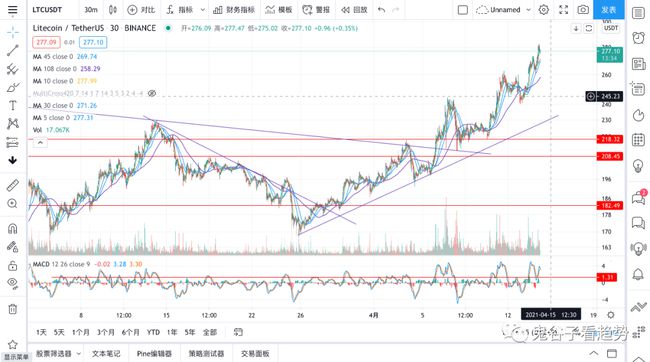
Task: Click the favorites star icon
Action: coord(12,345)
